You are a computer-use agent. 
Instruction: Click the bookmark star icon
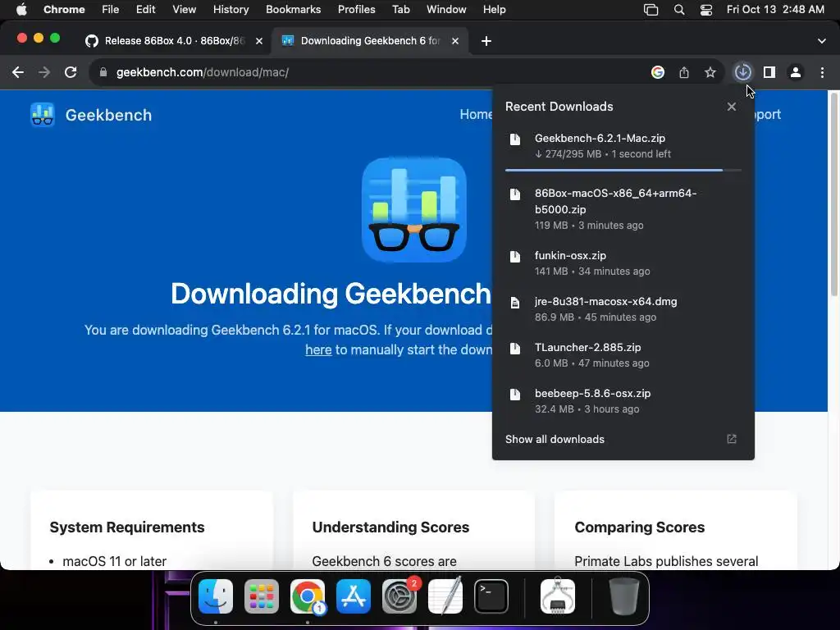pos(710,72)
